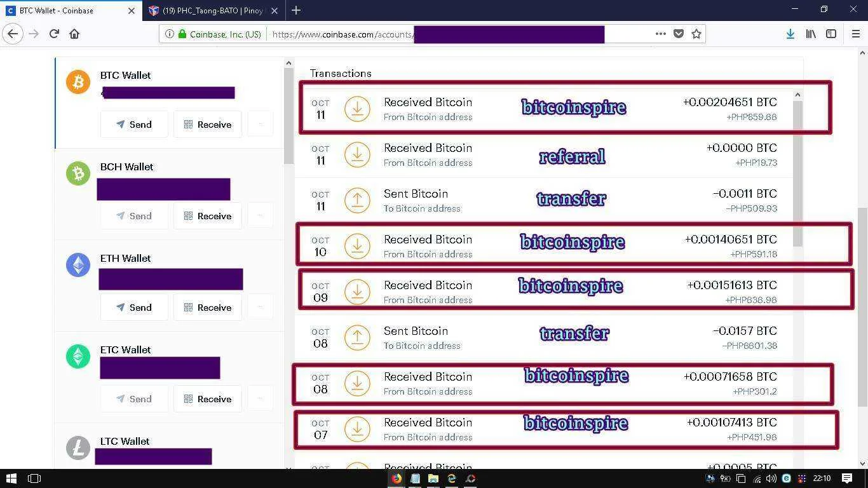868x488 pixels.
Task: Receive into the BTC Wallet
Action: pyautogui.click(x=208, y=125)
